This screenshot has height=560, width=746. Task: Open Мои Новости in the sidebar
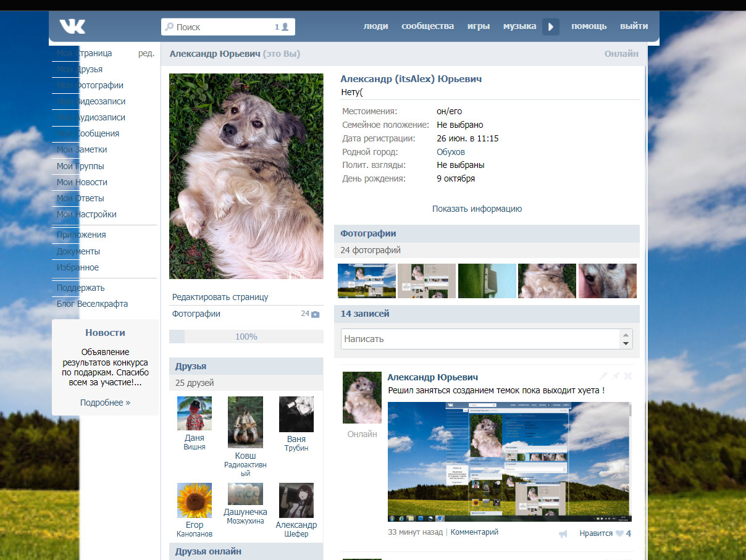coord(82,182)
